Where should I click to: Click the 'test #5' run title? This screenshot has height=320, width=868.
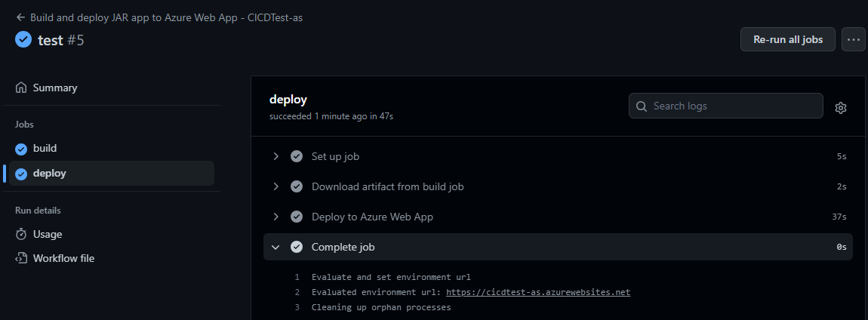[61, 41]
